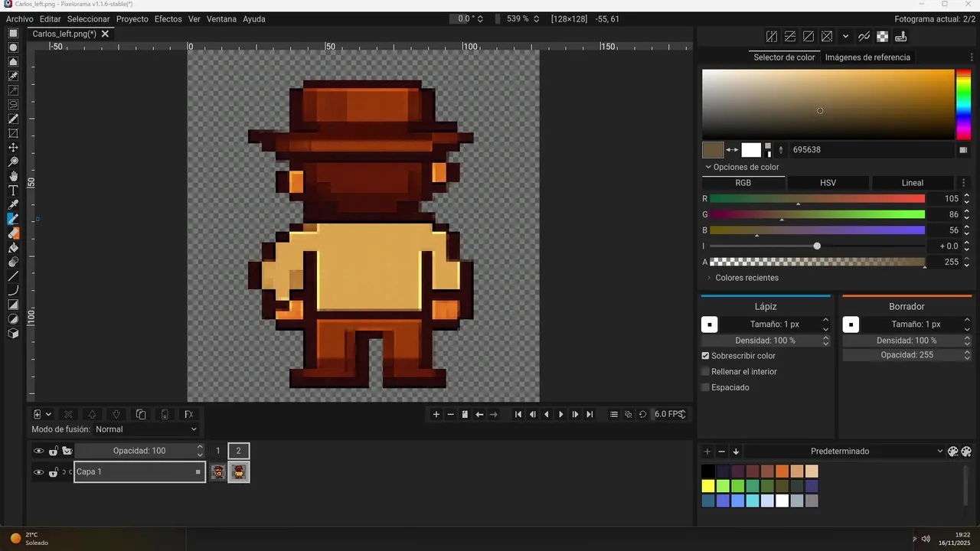Open the Editar menu
Screen dimensions: 980x551
pyautogui.click(x=50, y=19)
